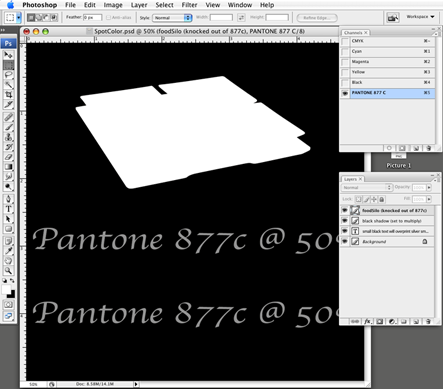Open the Filter menu
This screenshot has height=389, width=443.
tap(189, 5)
